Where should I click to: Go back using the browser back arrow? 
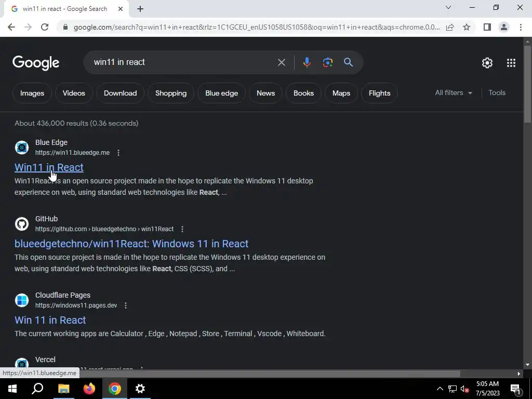tap(11, 27)
